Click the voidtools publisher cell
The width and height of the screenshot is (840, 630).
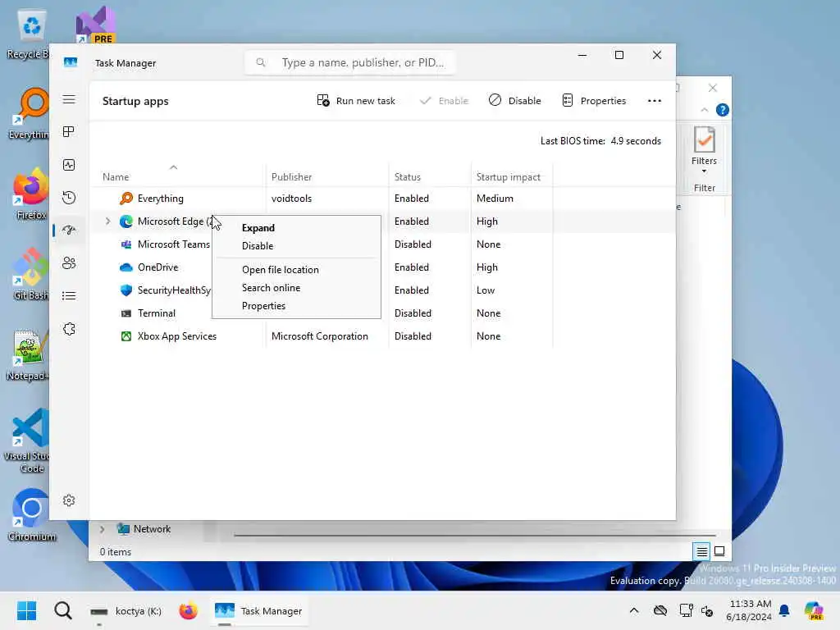tap(291, 199)
